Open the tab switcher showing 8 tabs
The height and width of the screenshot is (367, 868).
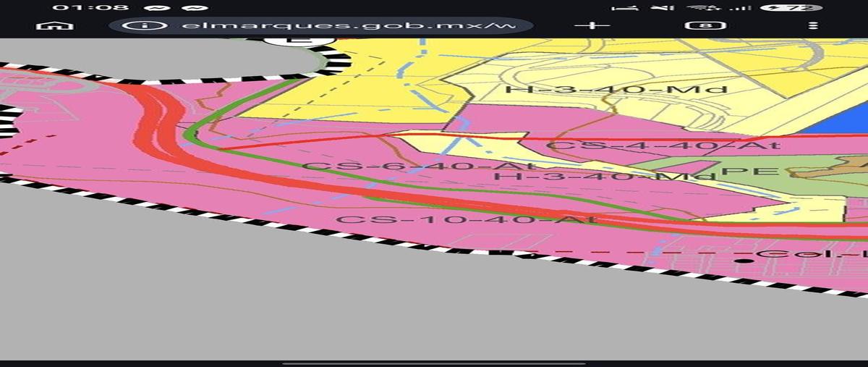(702, 25)
